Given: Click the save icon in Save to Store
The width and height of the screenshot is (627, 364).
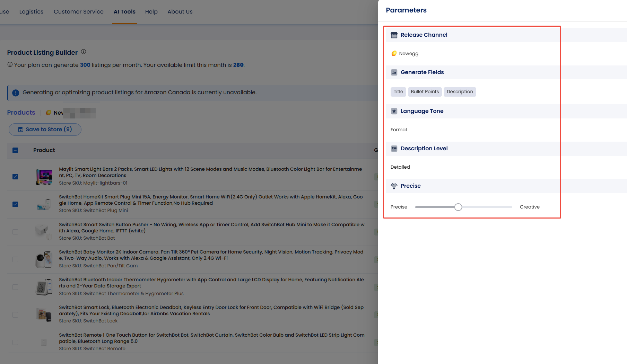Looking at the screenshot, I should (x=21, y=130).
